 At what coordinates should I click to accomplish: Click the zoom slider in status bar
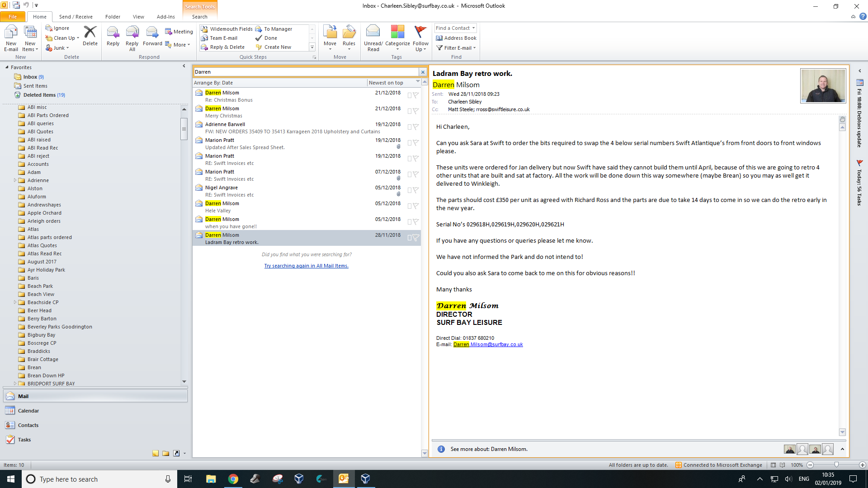click(836, 465)
